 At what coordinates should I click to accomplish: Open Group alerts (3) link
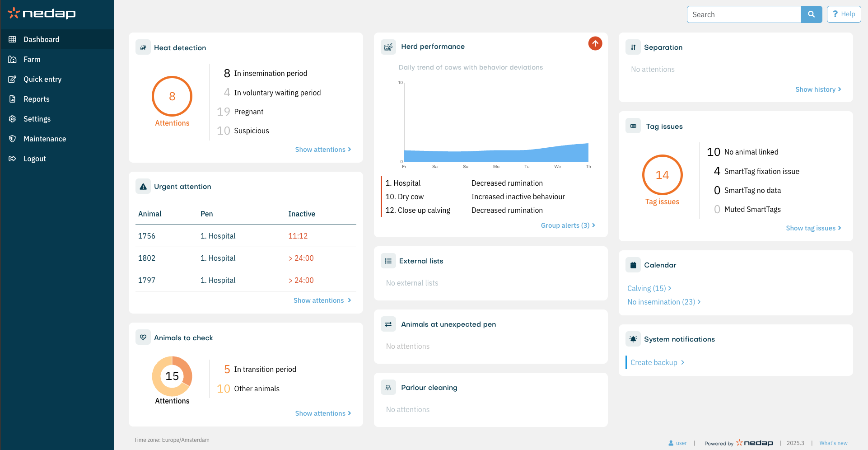pos(568,225)
